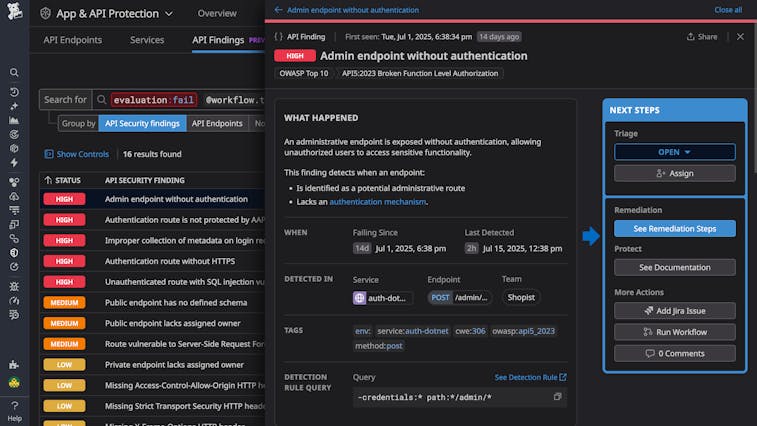Click the Datadog logo icon

click(x=14, y=15)
